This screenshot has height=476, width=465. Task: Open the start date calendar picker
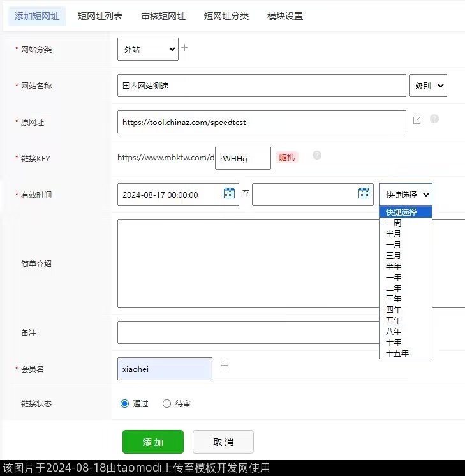click(229, 194)
